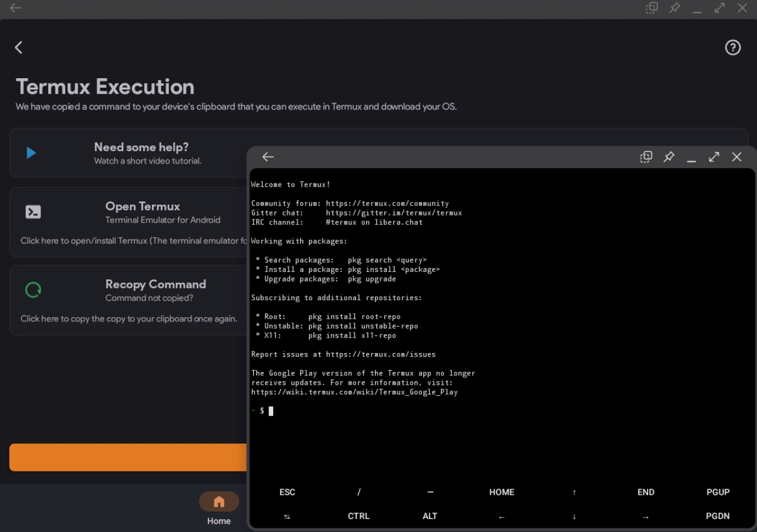Play the video tutorial triangle icon
This screenshot has height=532, width=757.
[31, 153]
